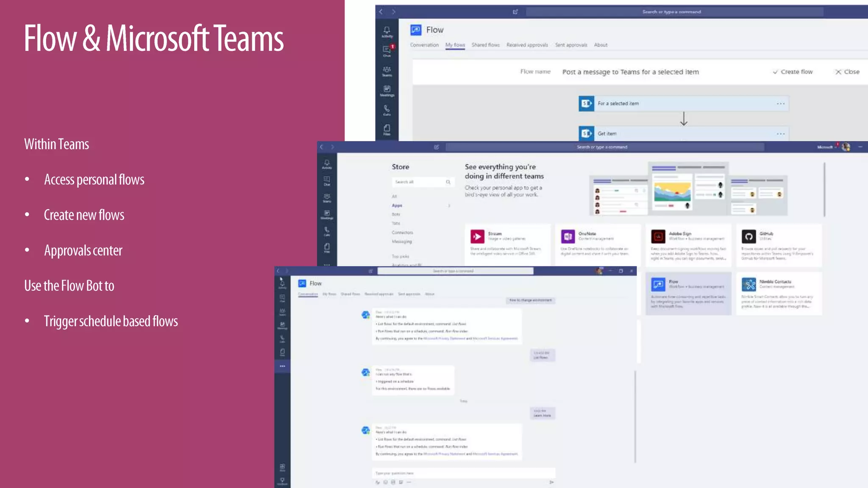Click the highlighted more apps ellipsis in sidebar
This screenshot has width=868, height=488.
point(282,366)
